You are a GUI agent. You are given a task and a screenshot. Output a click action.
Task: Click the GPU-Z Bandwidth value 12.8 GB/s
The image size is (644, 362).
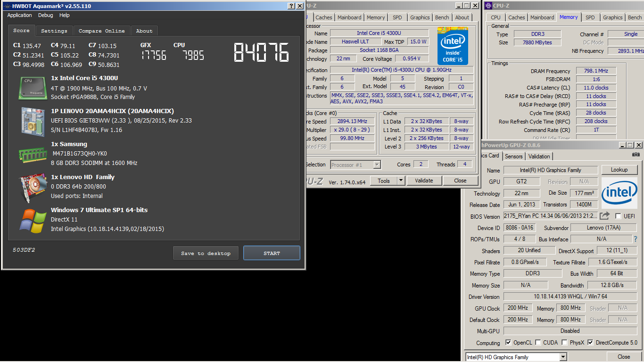612,285
